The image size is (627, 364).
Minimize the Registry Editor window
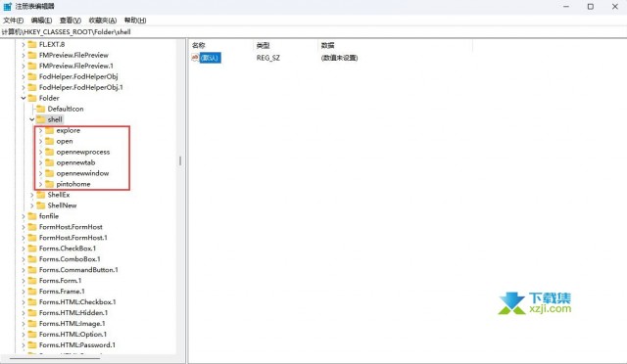click(566, 7)
